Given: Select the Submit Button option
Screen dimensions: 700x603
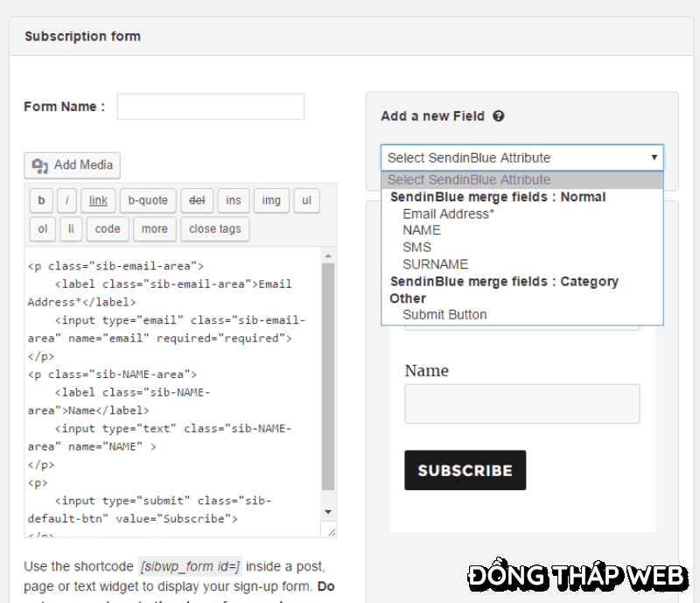Looking at the screenshot, I should click(x=522, y=315).
